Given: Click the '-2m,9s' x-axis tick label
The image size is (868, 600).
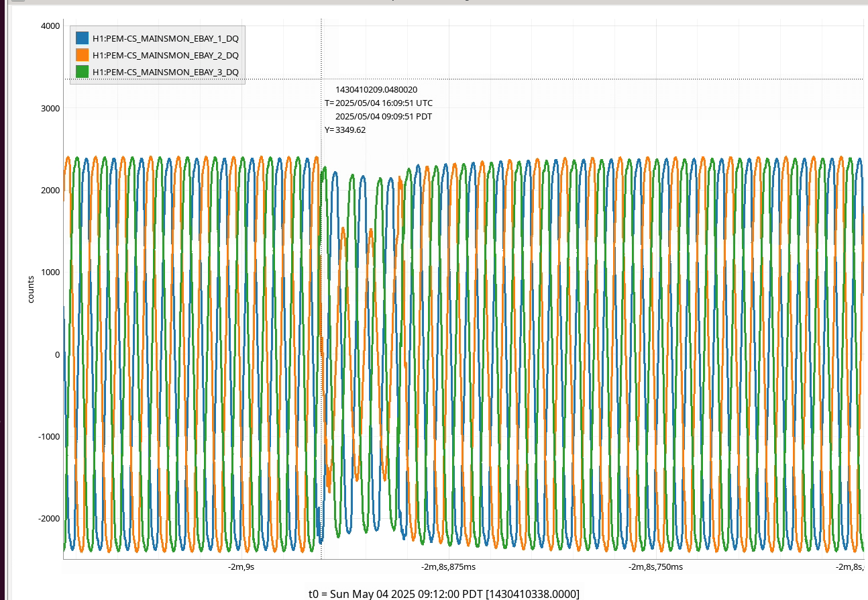Looking at the screenshot, I should click(241, 567).
